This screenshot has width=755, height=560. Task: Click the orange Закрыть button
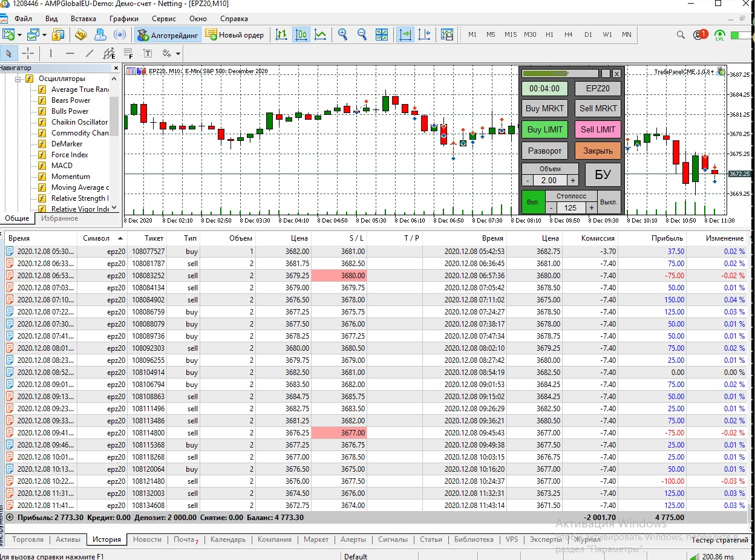click(598, 151)
